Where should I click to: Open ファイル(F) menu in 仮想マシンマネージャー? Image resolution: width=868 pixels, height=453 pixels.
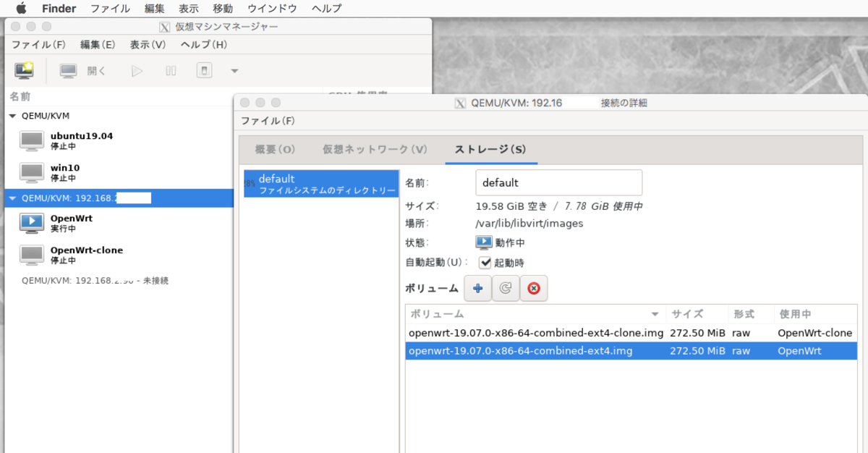coord(38,45)
